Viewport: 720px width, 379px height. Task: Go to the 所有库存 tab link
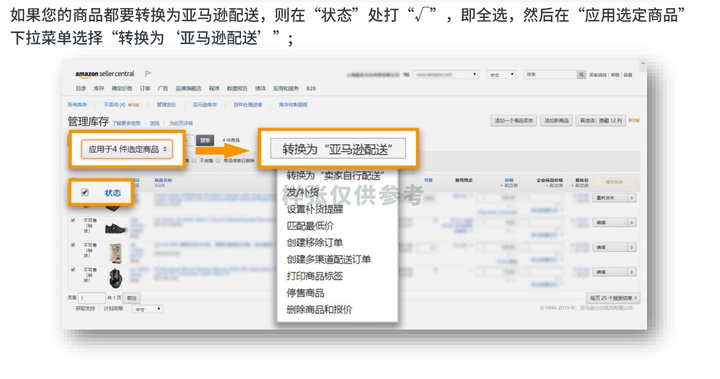[77, 105]
